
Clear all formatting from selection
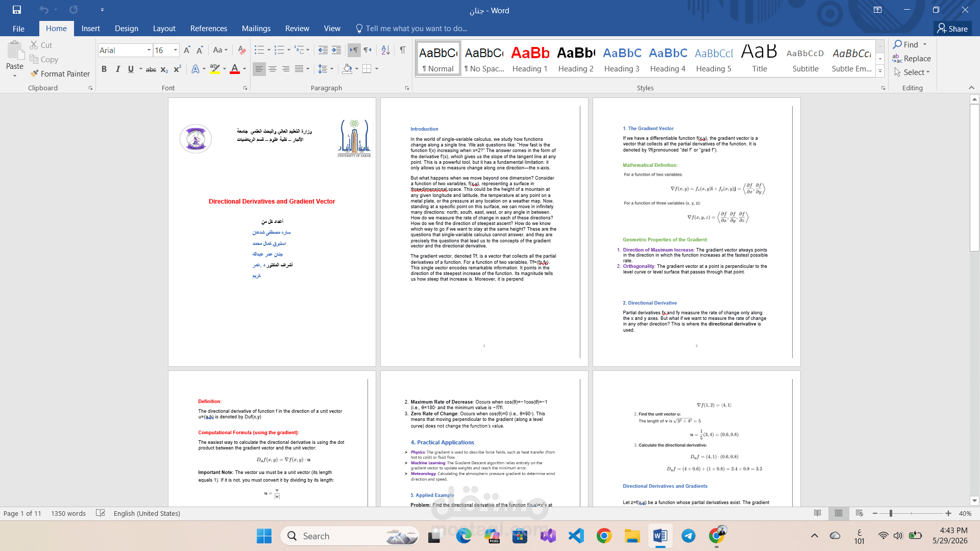242,50
